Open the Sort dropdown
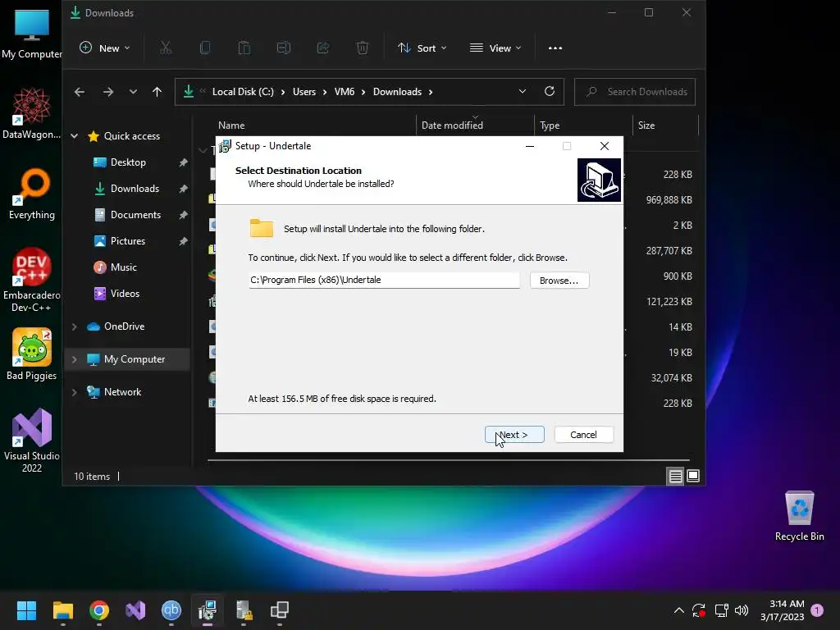Image resolution: width=840 pixels, height=630 pixels. pos(422,48)
